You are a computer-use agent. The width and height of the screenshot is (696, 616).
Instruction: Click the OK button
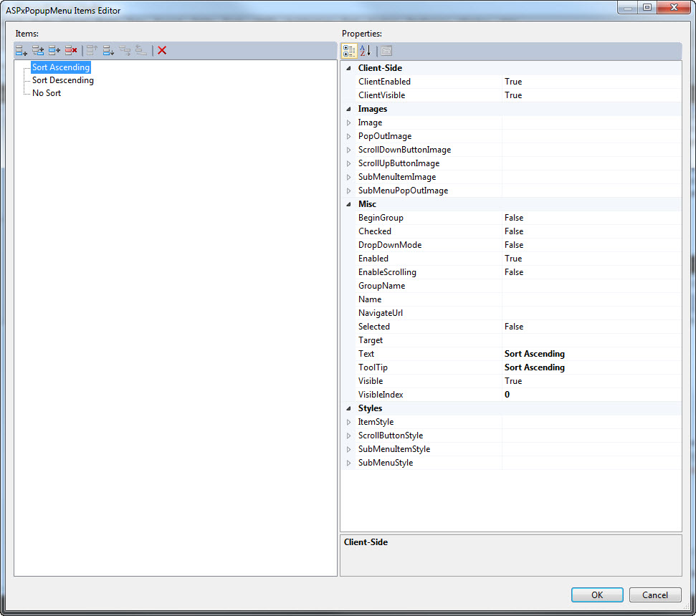[597, 595]
